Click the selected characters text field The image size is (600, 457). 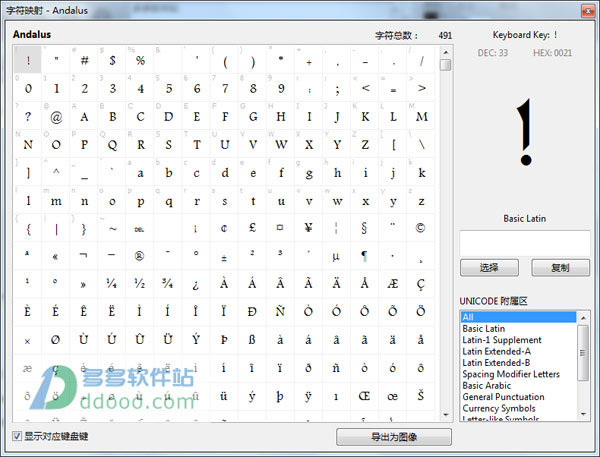point(525,243)
